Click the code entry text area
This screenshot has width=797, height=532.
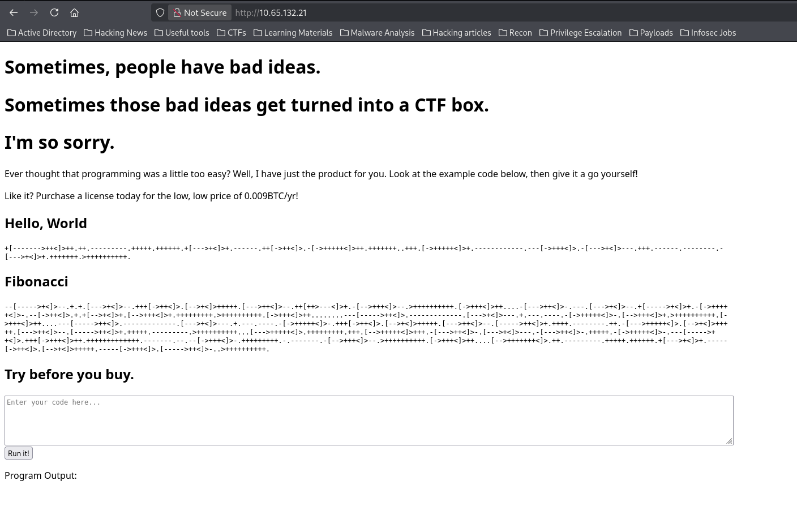coord(368,420)
